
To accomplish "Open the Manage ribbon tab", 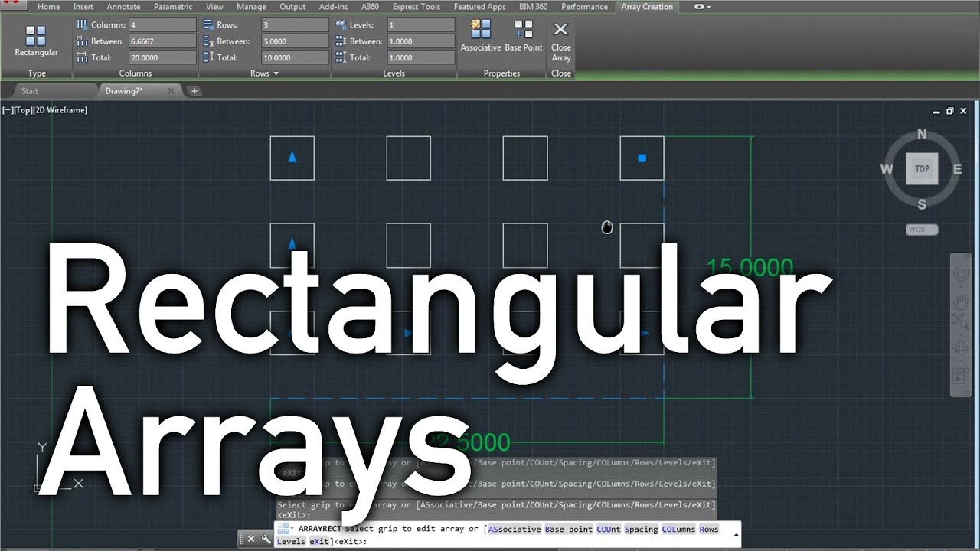I will 251,7.
